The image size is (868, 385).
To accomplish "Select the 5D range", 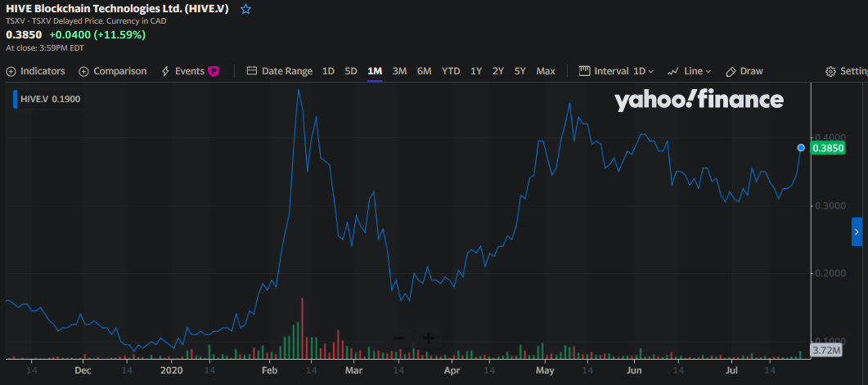I will [351, 71].
